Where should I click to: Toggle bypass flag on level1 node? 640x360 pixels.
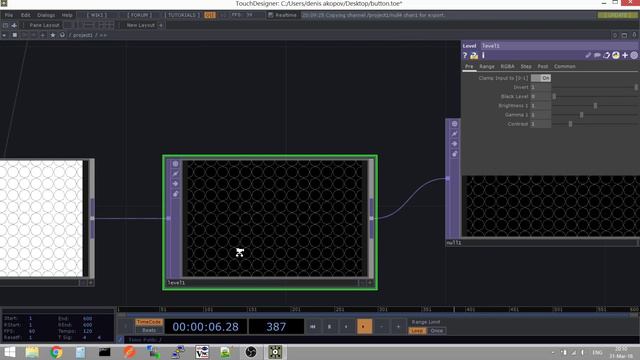176,174
